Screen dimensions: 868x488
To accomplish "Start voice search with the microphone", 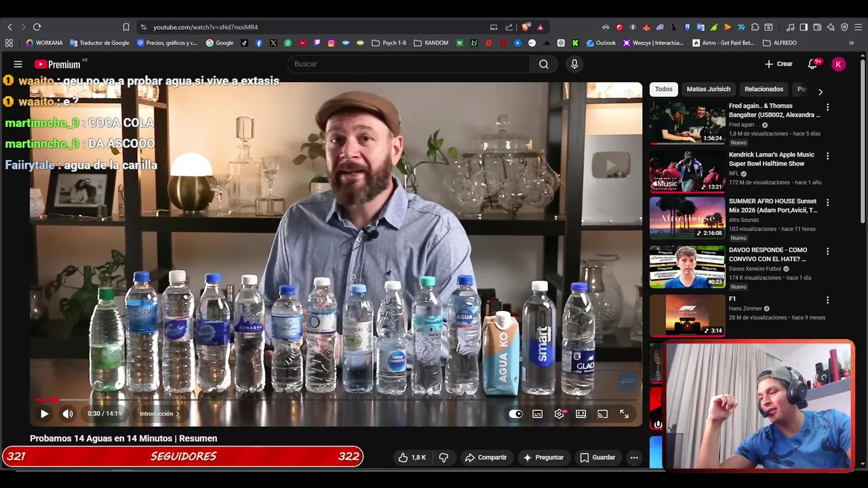I will 574,64.
